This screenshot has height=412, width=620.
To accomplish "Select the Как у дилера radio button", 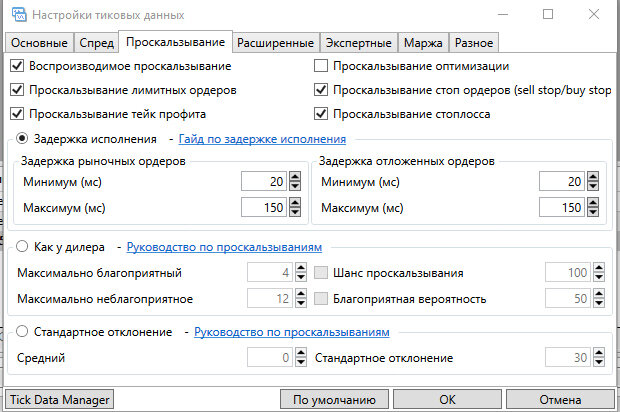I will (22, 246).
